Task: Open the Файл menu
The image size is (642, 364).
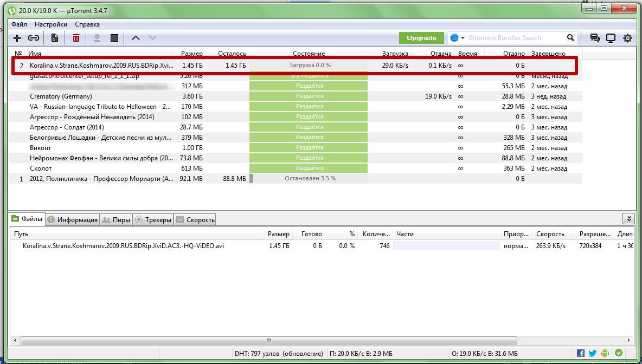Action: (19, 24)
